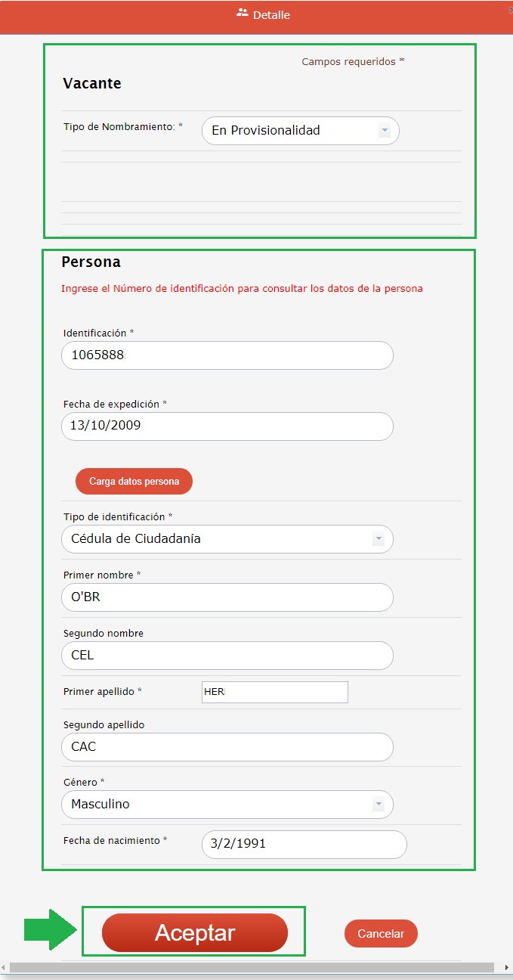Viewport: 513px width, 980px height.
Task: Open the Tipo de Nombramiento dropdown
Action: [384, 131]
